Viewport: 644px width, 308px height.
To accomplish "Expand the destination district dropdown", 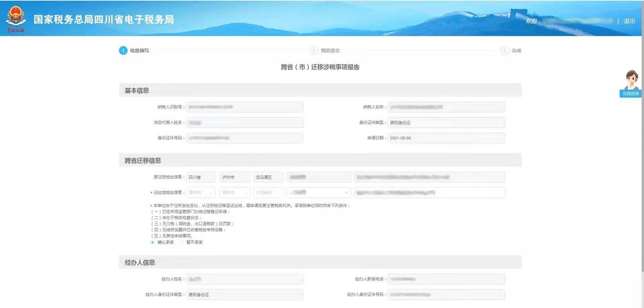I will [x=269, y=193].
